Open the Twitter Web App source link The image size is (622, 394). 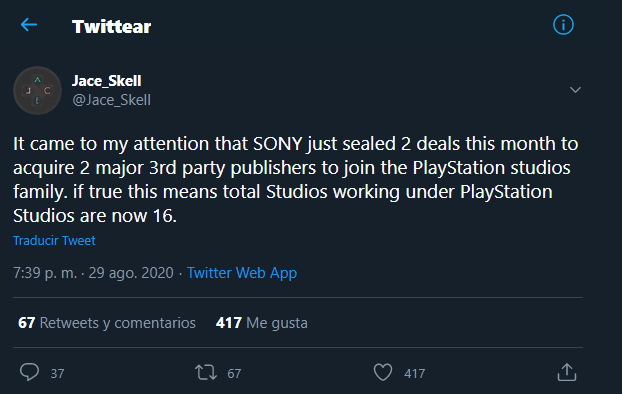[242, 273]
